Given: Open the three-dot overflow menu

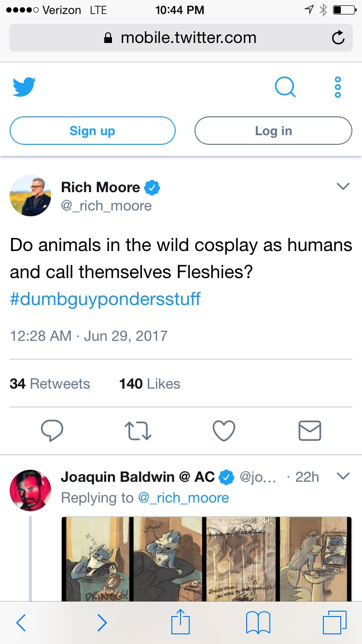Looking at the screenshot, I should pyautogui.click(x=338, y=87).
